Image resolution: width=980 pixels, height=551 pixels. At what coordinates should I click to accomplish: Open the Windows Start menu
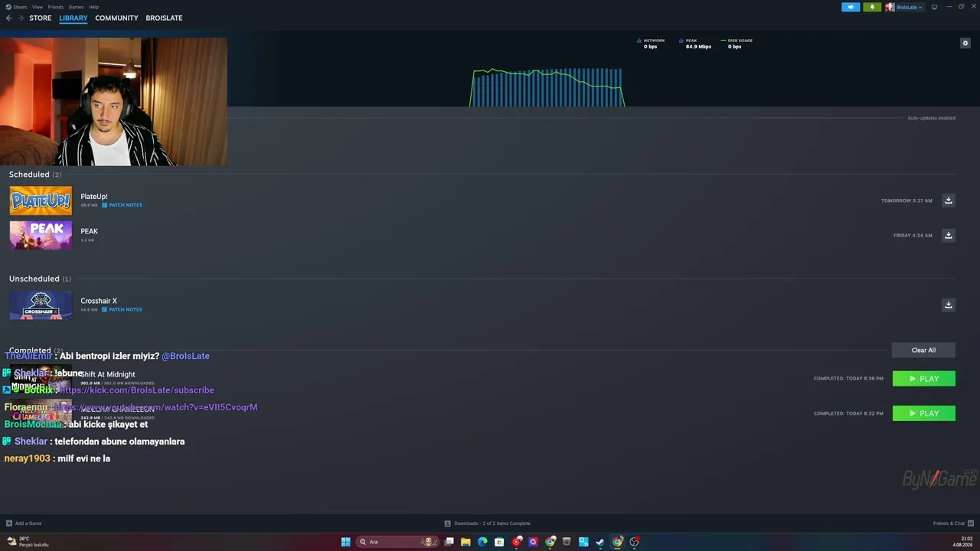(345, 542)
